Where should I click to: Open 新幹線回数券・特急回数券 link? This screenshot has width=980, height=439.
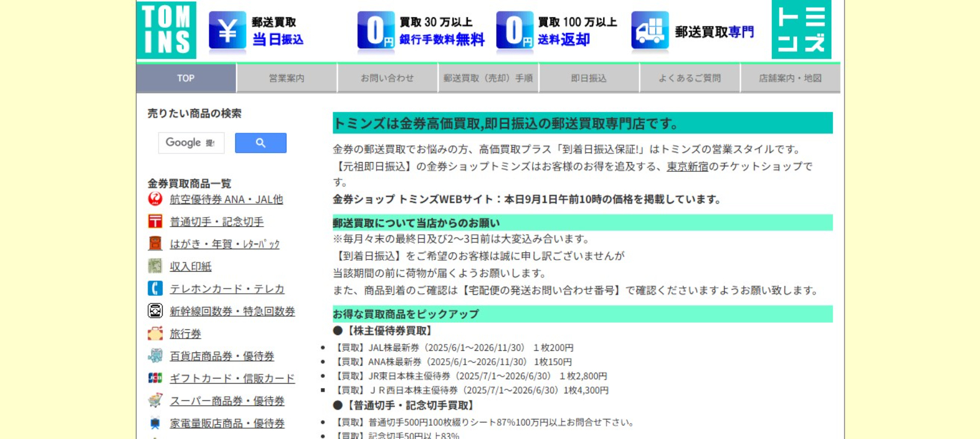(232, 312)
